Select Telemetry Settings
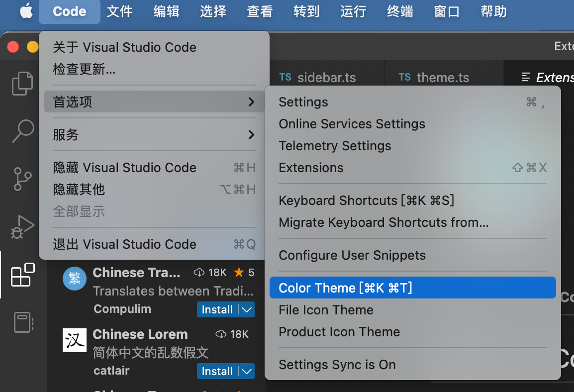The width and height of the screenshot is (574, 392). (x=412, y=146)
